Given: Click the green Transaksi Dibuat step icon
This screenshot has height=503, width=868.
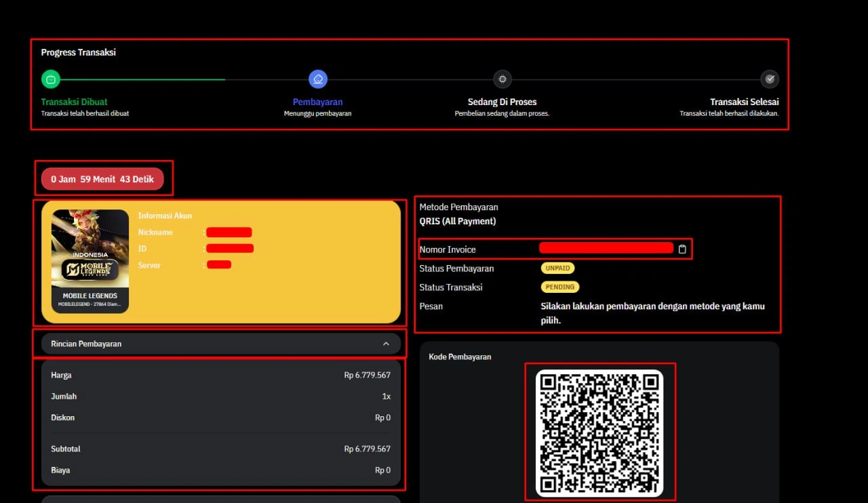Looking at the screenshot, I should [51, 79].
